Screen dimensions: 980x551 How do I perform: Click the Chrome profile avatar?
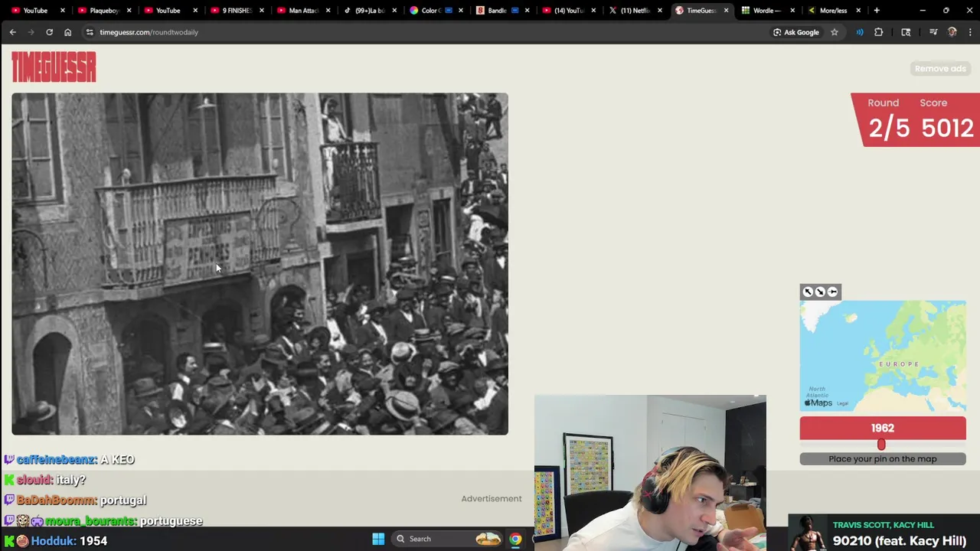(952, 32)
